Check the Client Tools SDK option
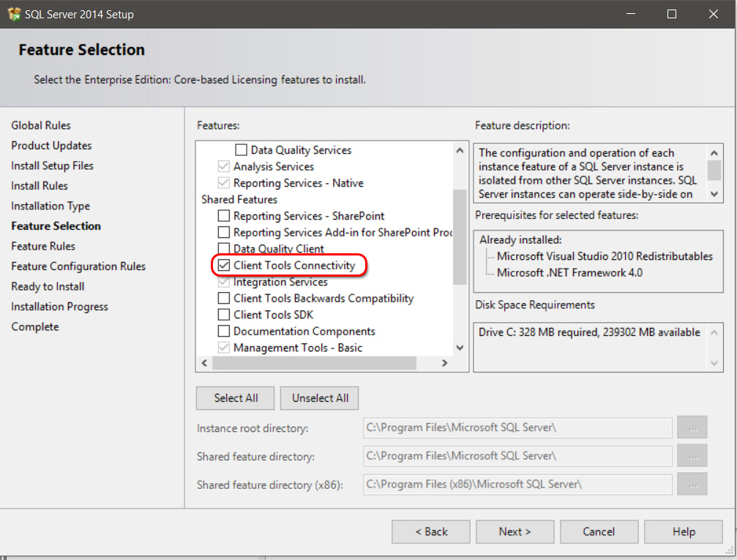The width and height of the screenshot is (737, 560). click(x=224, y=315)
